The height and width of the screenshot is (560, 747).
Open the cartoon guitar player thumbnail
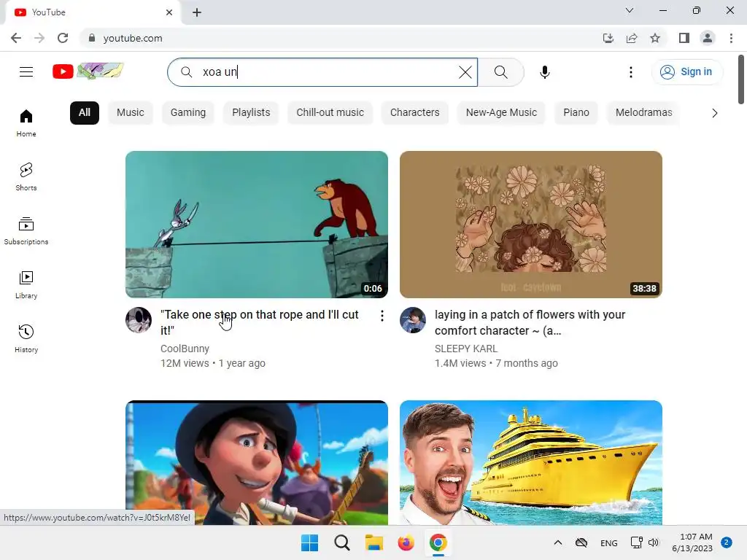click(x=257, y=463)
